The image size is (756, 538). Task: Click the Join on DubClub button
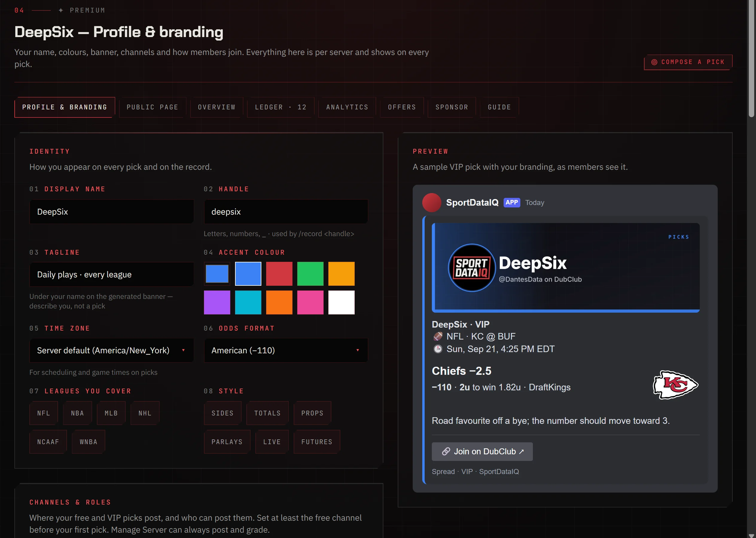coord(482,452)
